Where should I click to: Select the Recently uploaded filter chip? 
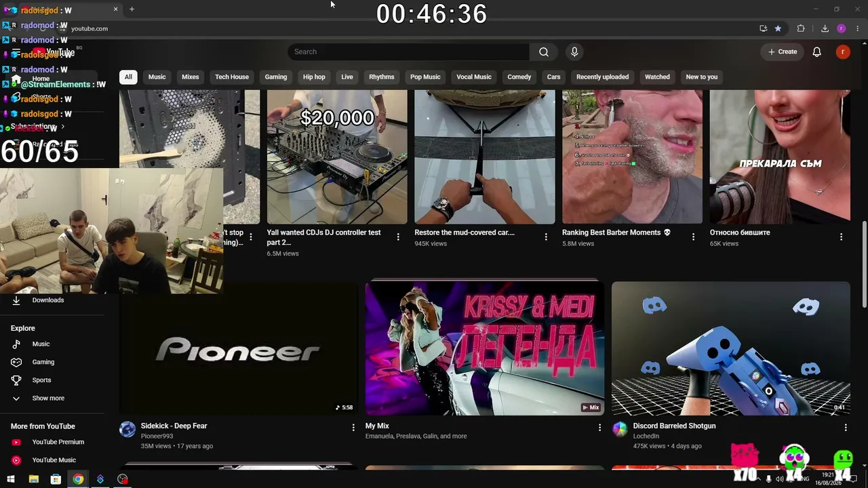click(602, 77)
